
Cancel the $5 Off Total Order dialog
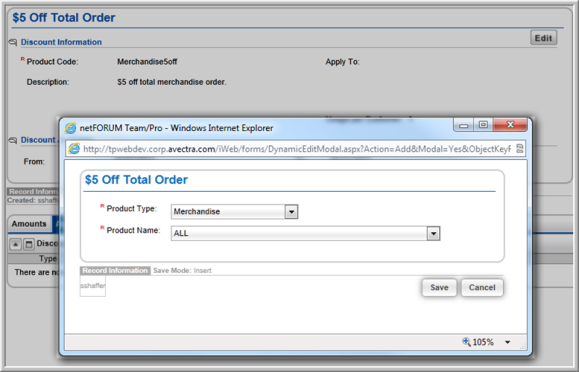pos(482,287)
